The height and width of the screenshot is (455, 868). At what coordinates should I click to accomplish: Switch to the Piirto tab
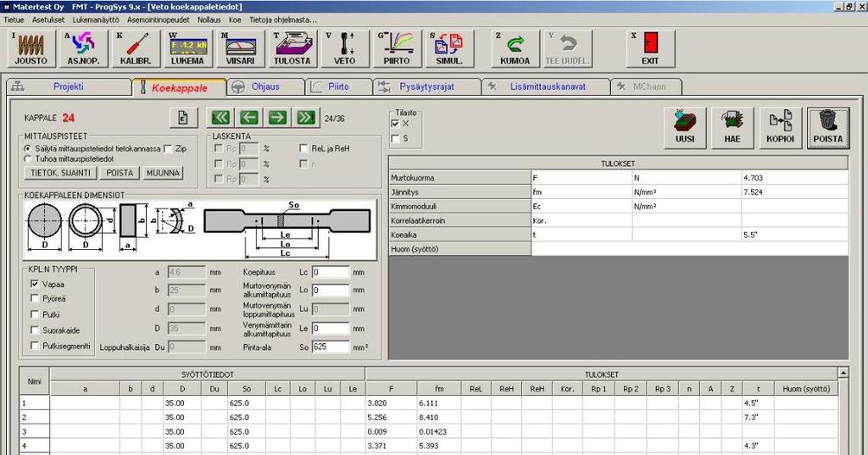(x=338, y=87)
